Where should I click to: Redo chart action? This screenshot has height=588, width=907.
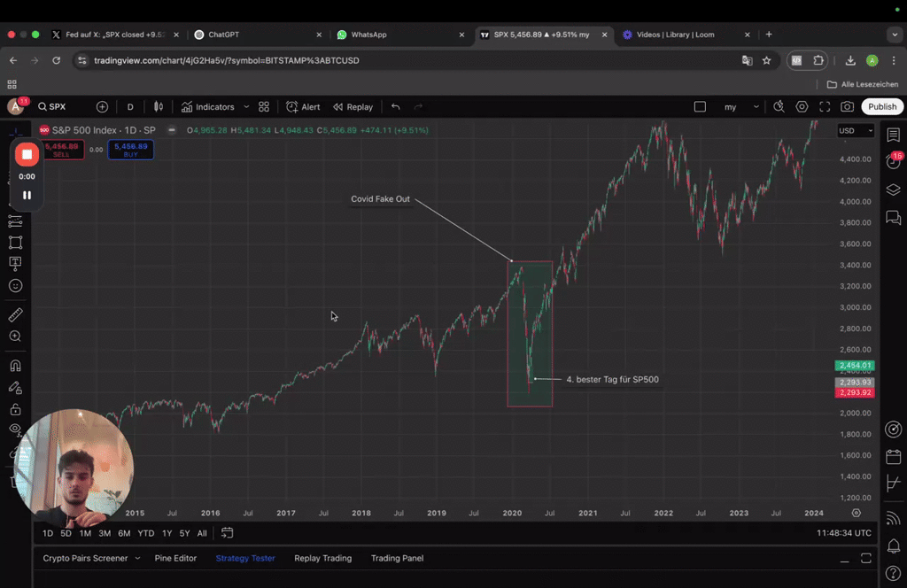pos(418,107)
